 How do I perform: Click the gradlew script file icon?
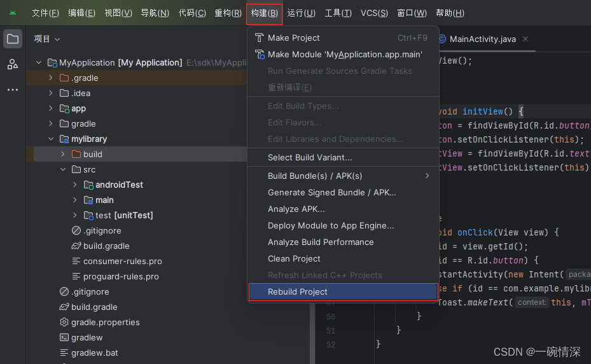coord(64,338)
